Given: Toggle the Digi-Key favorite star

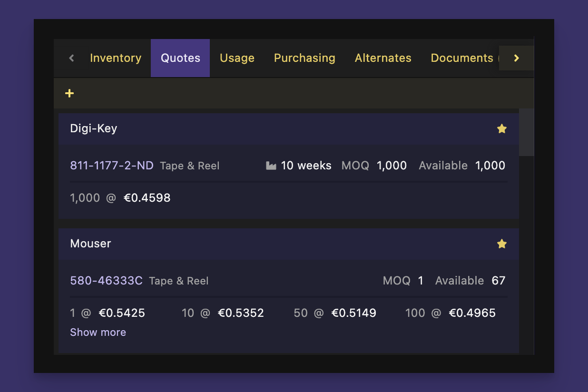Looking at the screenshot, I should tap(502, 128).
